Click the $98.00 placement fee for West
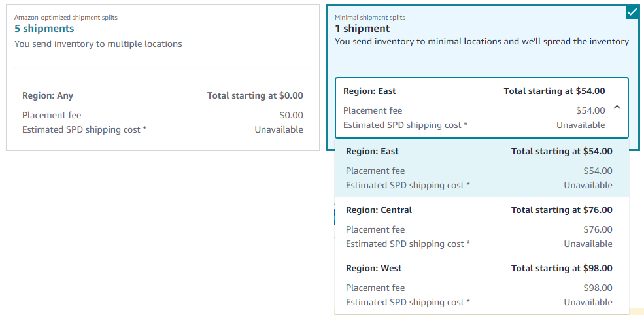Screen dimensions: 644x315 click(x=598, y=288)
